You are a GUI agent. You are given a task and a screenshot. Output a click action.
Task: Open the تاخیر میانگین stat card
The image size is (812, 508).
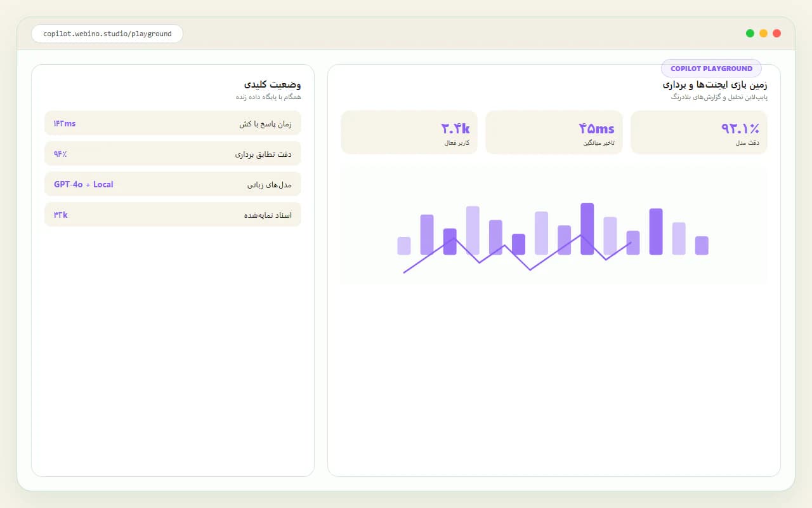pos(554,132)
